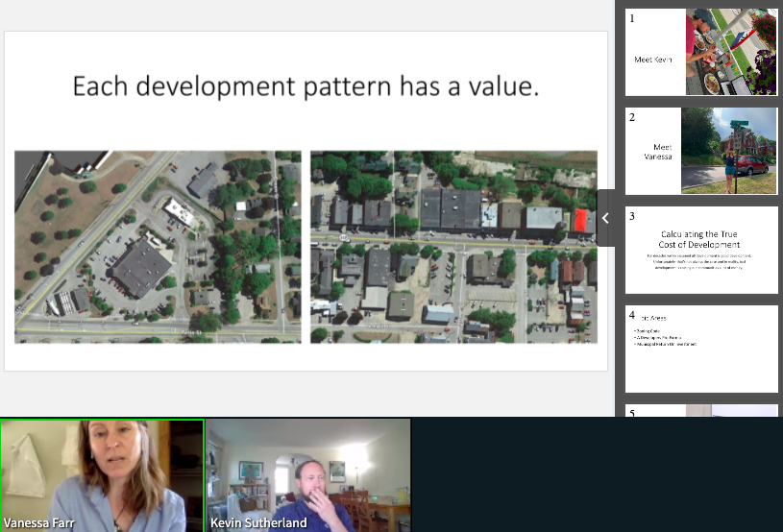
Task: Open slide 2 thumbnail 'Meet Vanessa'
Action: click(x=701, y=151)
